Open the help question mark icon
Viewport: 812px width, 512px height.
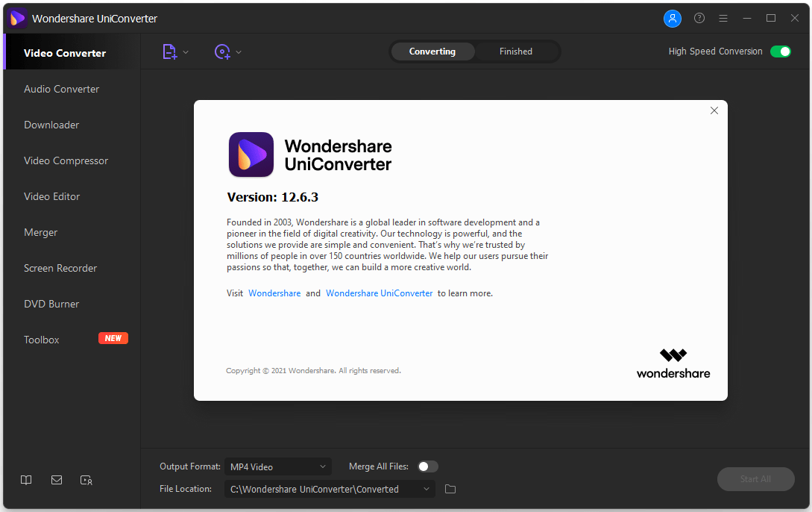[699, 18]
